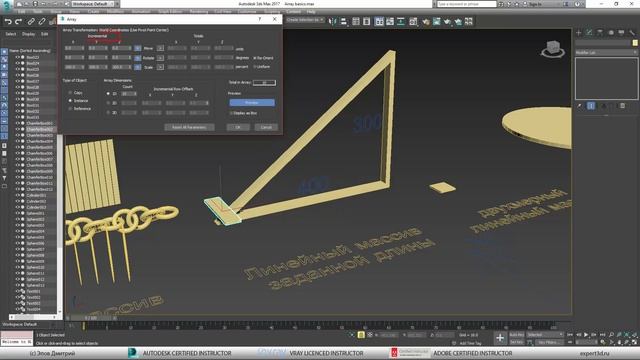Click the ViewCube in the viewport
This screenshot has width=640, height=360.
(x=553, y=49)
